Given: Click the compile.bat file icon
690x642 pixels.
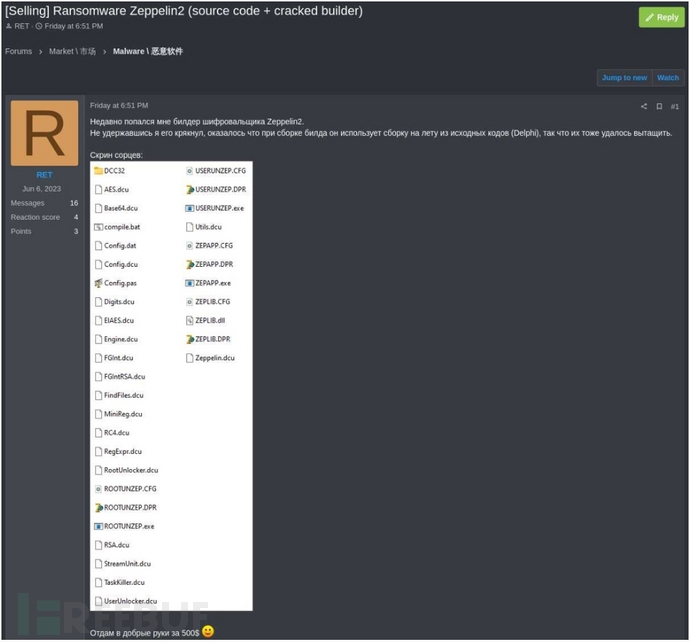Looking at the screenshot, I should tap(98, 227).
